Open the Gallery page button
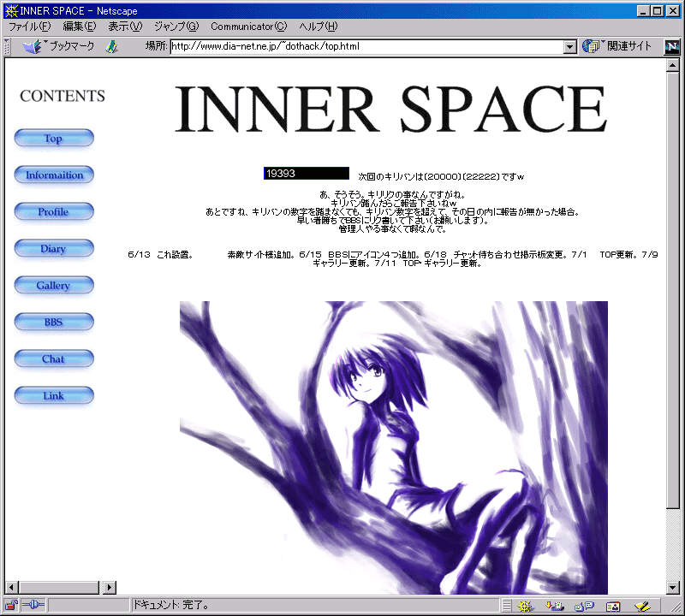 [54, 285]
